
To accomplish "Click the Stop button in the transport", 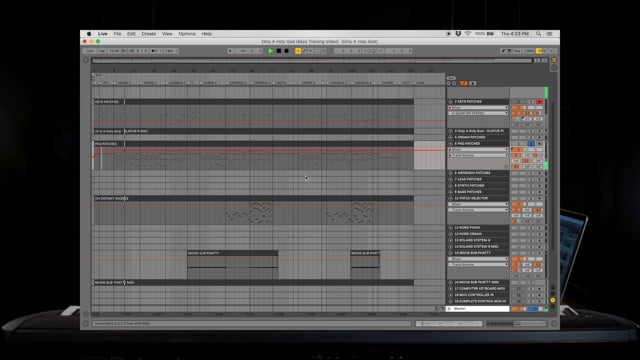I will (x=278, y=51).
